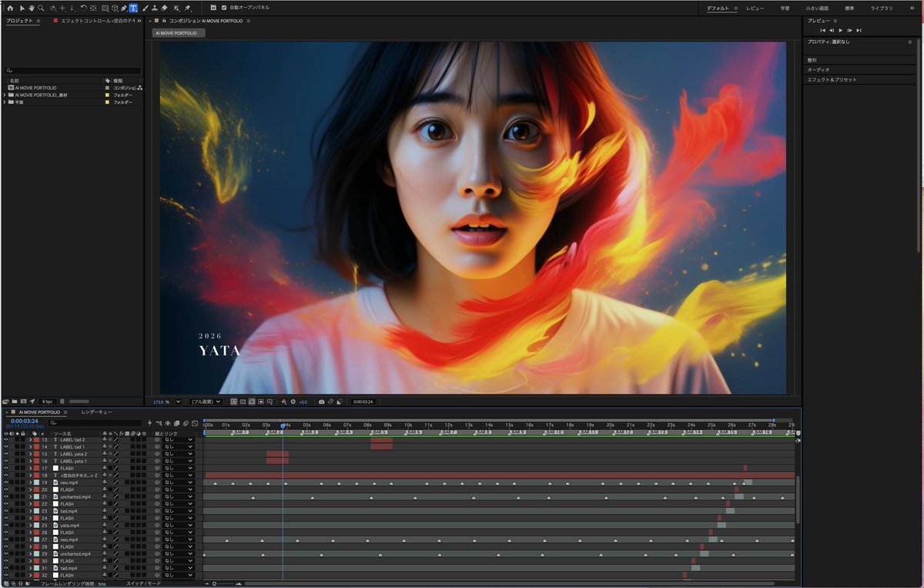Expand the AI MOVIE PORTFOLIO_素材 folder
Viewport: 924px width, 588px height.
[x=5, y=95]
